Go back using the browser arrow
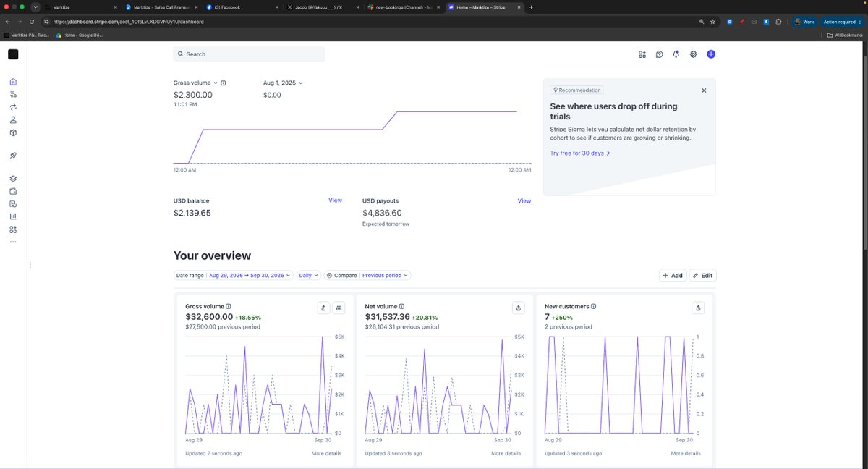 point(7,22)
